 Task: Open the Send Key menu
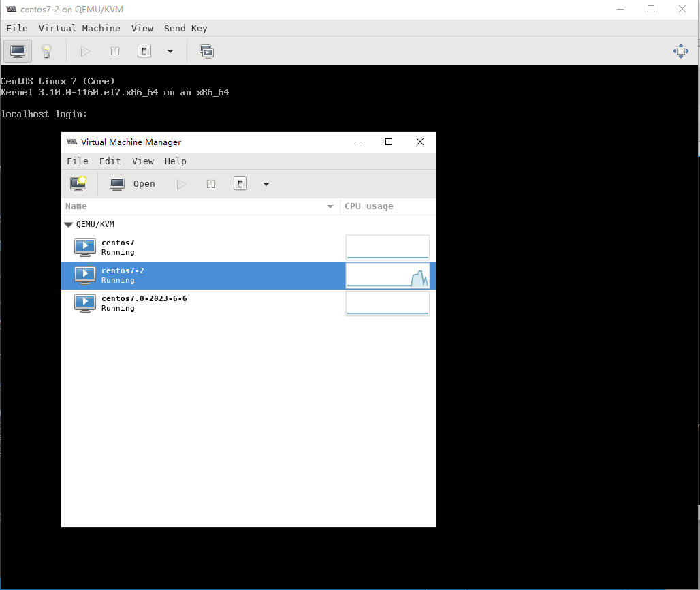[x=185, y=28]
